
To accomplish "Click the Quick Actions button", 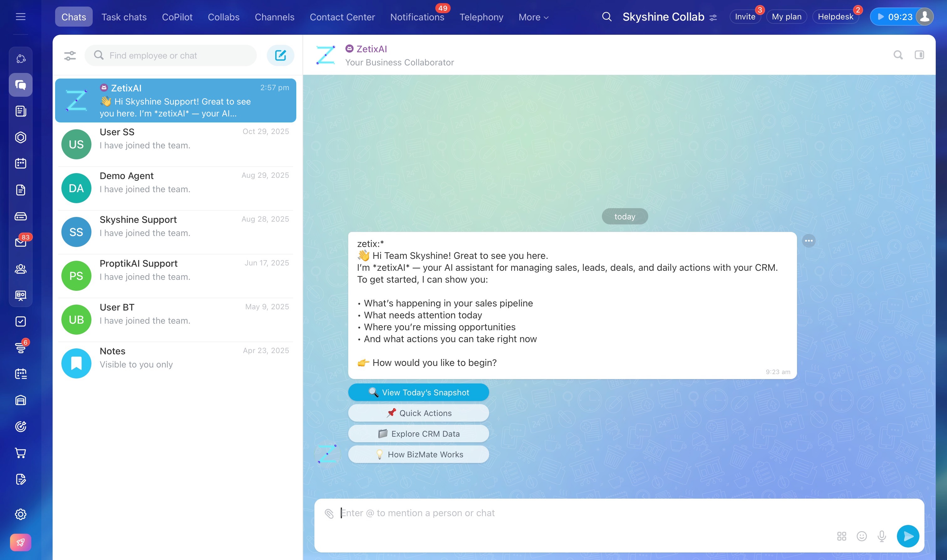I will (x=418, y=413).
